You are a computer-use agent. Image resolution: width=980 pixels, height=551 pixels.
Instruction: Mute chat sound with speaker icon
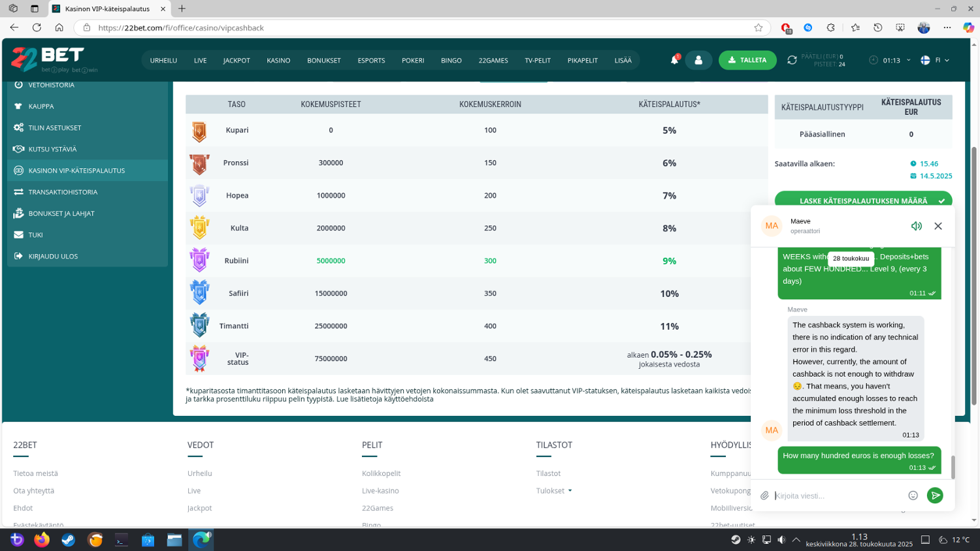(x=916, y=226)
